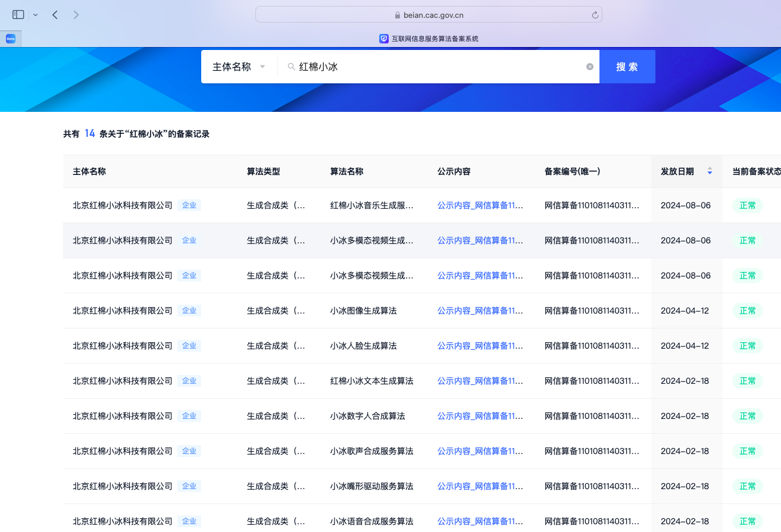This screenshot has width=781, height=532.
Task: Click 红棉小冰音乐生成服… algorithm name cell
Action: tap(372, 205)
